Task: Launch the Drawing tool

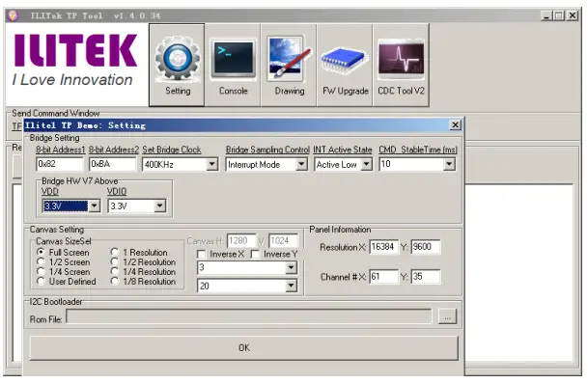Action: coord(289,66)
